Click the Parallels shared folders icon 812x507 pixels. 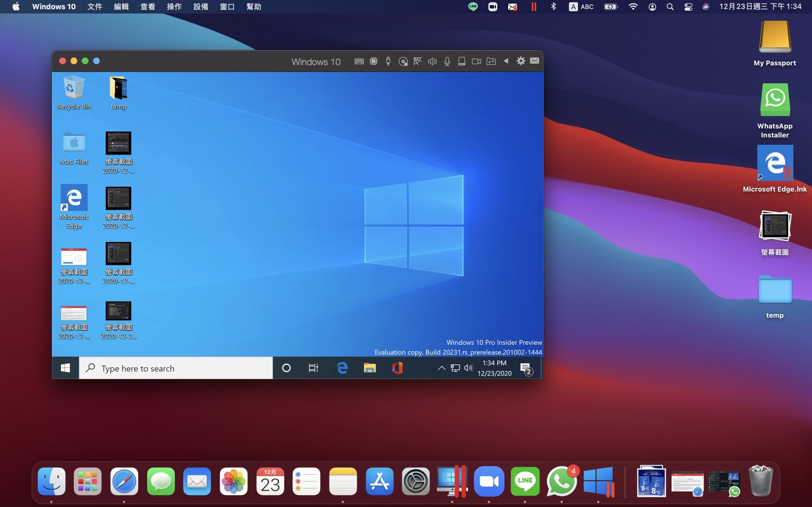point(491,61)
